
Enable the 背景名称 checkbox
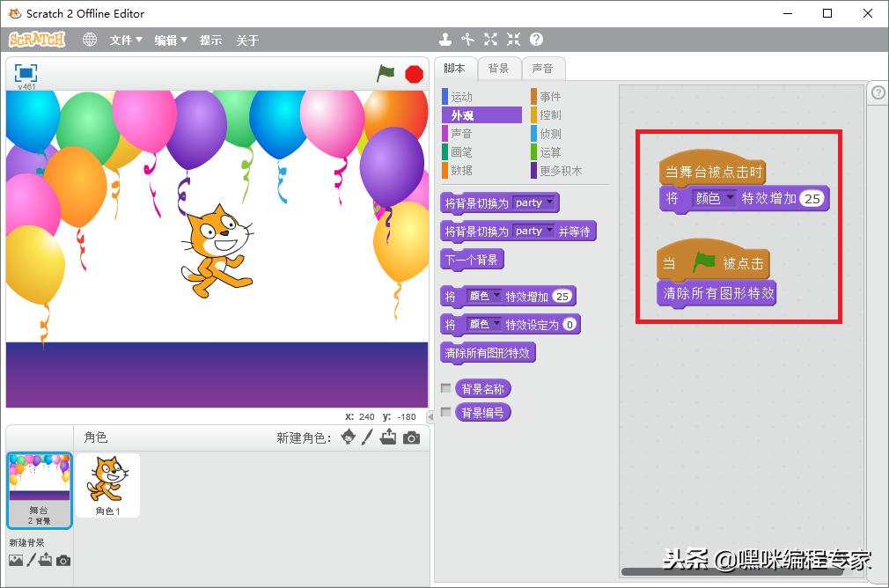click(x=446, y=387)
